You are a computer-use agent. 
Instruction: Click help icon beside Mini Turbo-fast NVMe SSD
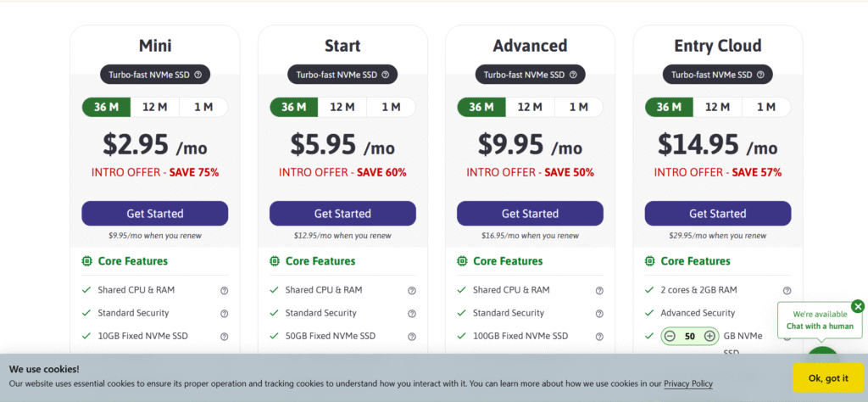[198, 75]
